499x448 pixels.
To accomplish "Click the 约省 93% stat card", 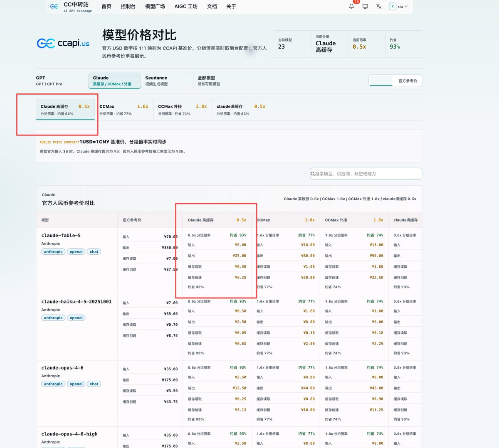I will pos(403,44).
